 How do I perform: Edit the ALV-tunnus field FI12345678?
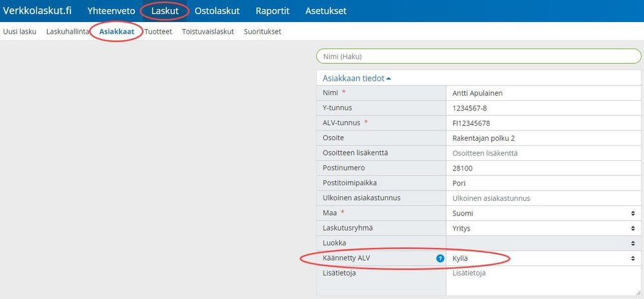click(x=544, y=123)
